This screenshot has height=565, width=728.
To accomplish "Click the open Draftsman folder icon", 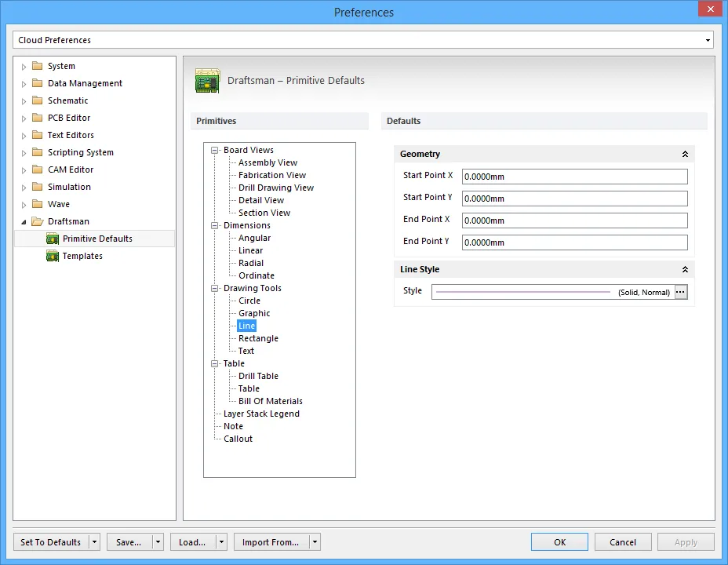I will coord(37,221).
